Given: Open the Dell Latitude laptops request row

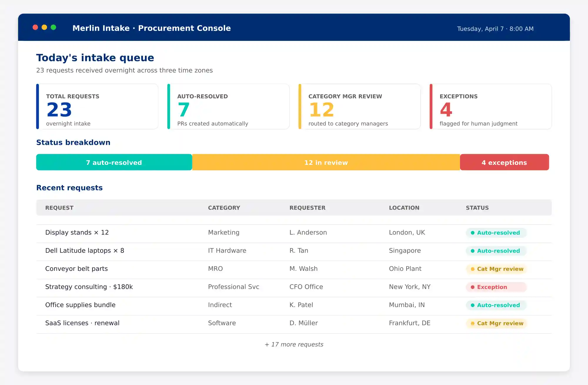Looking at the screenshot, I should pos(85,251).
